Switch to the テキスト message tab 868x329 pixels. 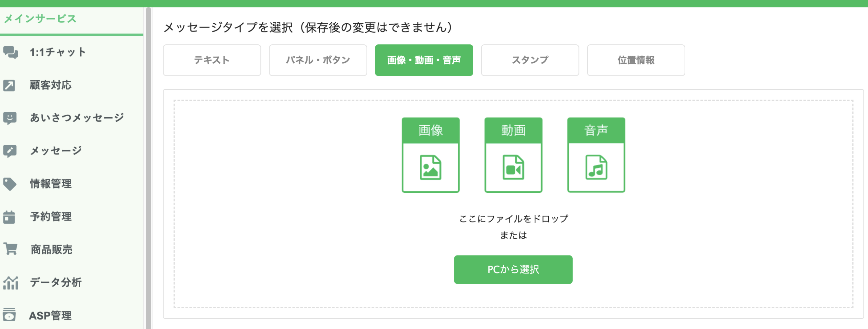tap(212, 60)
